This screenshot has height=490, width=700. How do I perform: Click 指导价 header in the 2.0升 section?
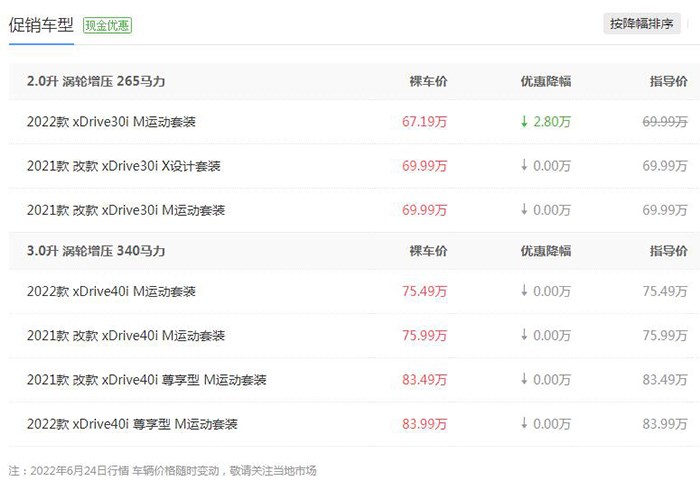click(x=668, y=81)
